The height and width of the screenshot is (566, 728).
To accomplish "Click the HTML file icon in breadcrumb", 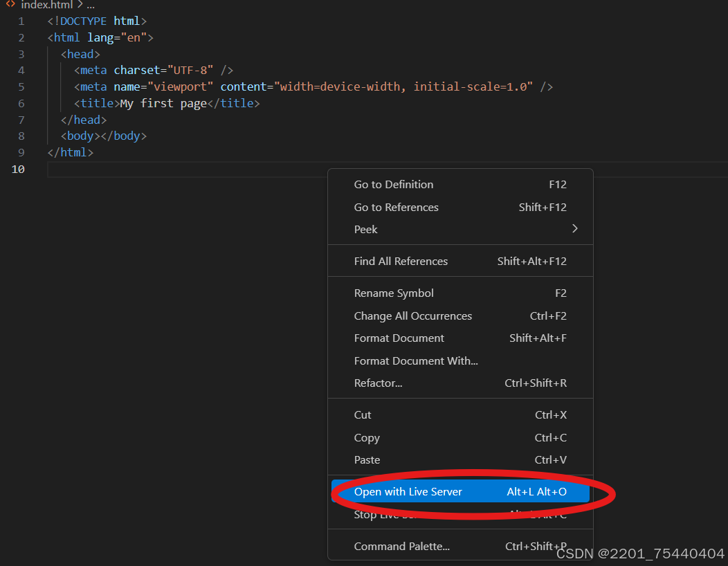I will [x=10, y=4].
